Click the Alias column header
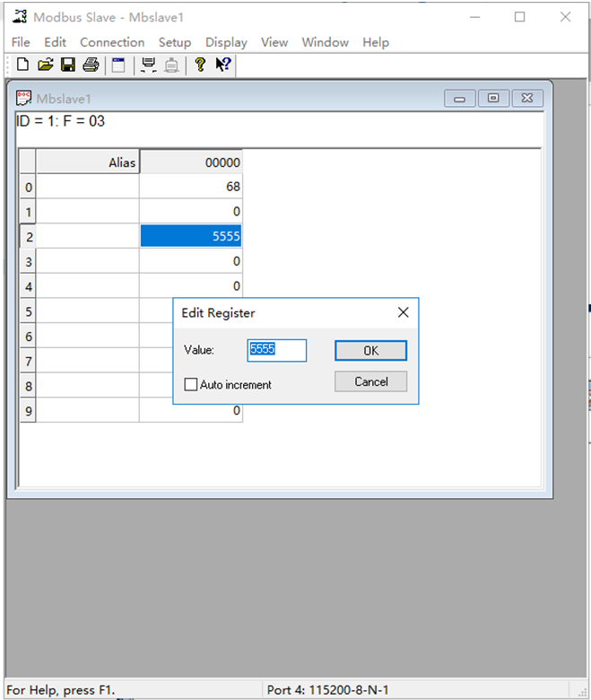This screenshot has height=700, width=591. 88,162
